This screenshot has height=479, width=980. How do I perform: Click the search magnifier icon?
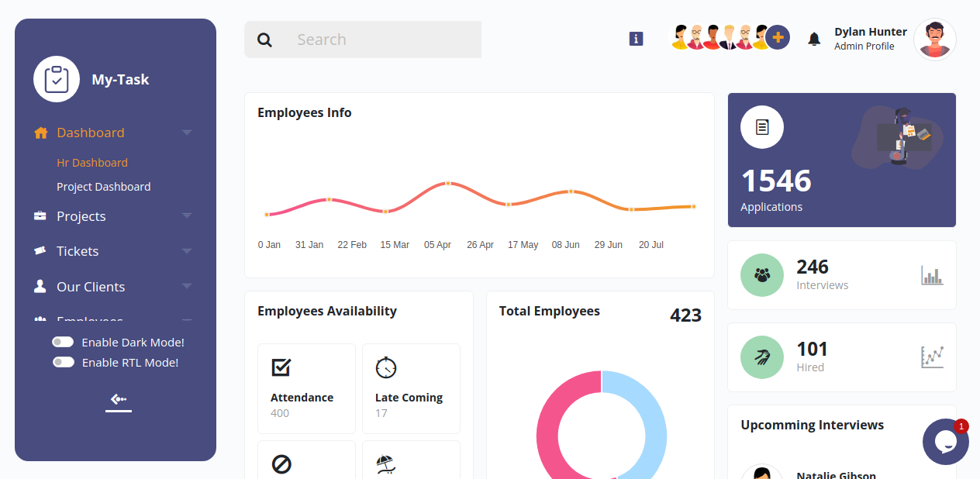click(264, 40)
